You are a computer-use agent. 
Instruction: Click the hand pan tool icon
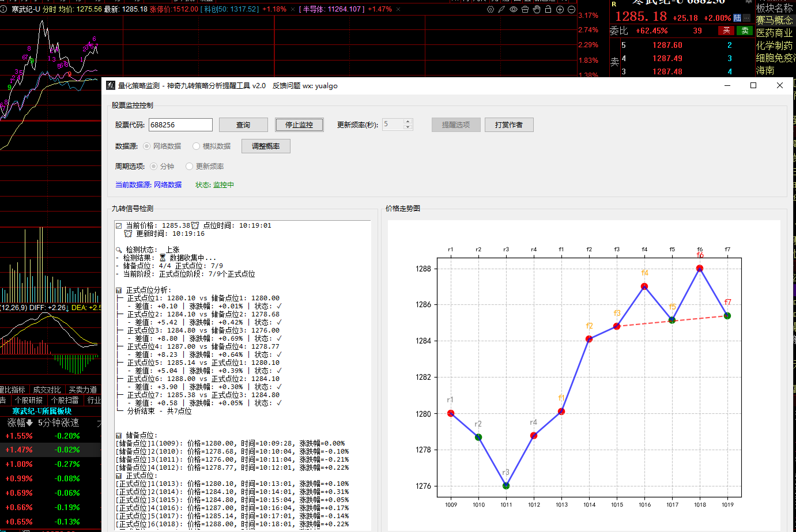(537, 9)
